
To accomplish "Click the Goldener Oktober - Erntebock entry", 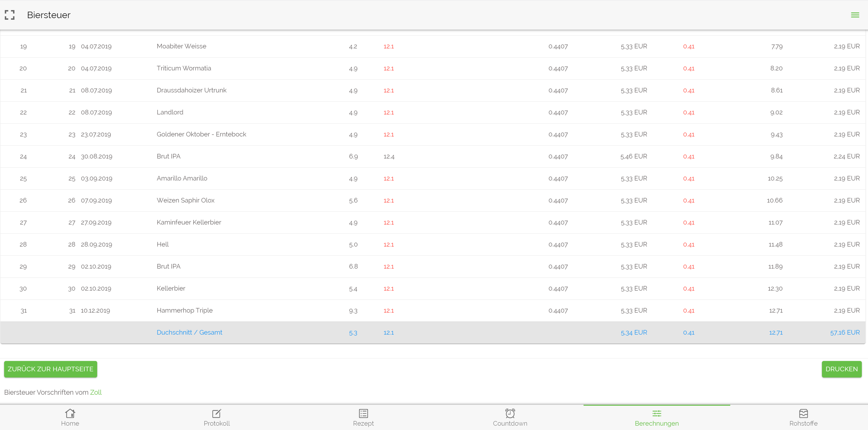I will point(201,134).
